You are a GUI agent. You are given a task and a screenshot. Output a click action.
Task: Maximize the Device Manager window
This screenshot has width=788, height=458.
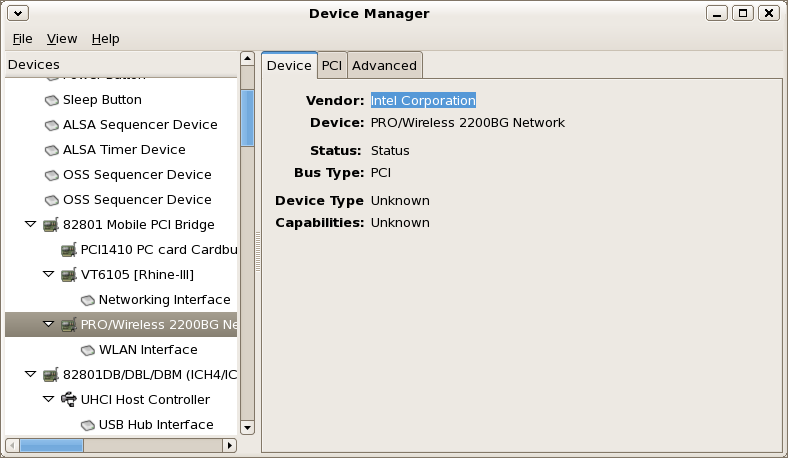[743, 13]
